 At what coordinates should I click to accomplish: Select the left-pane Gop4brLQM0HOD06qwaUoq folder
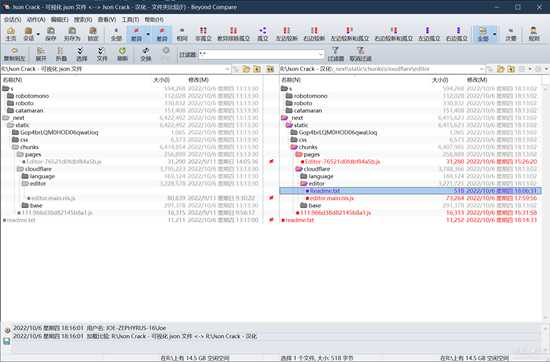[59, 133]
